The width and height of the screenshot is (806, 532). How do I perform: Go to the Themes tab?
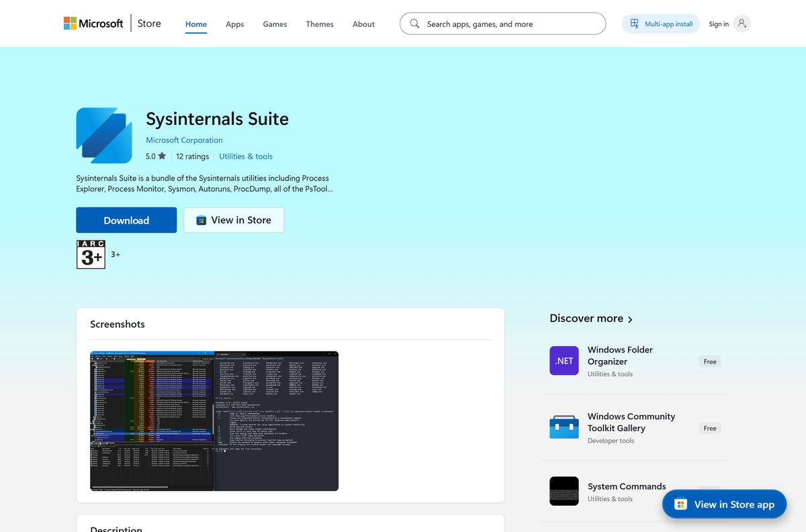click(320, 24)
